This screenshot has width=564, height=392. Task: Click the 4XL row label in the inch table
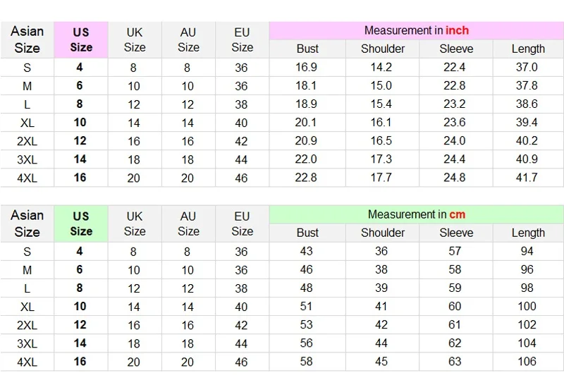coord(27,178)
